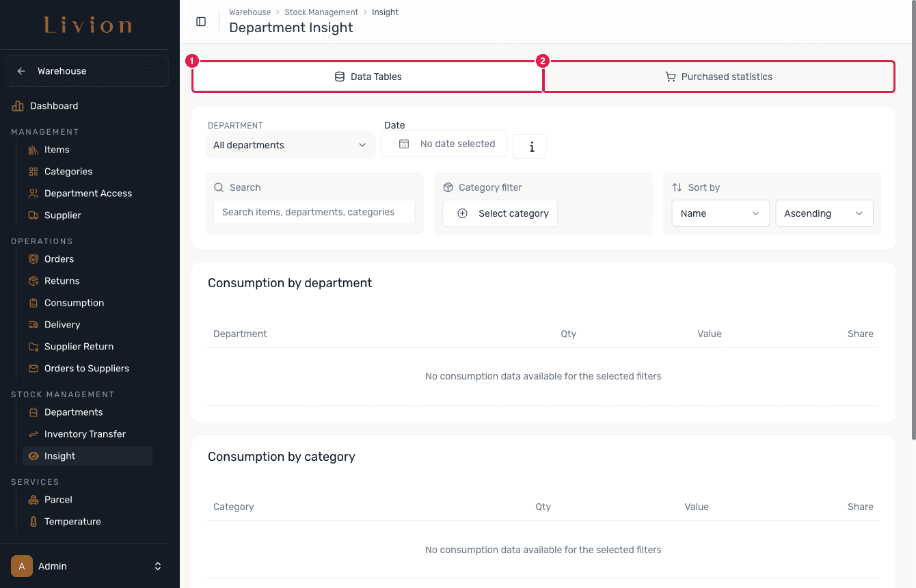Click the plus circle in Select category
This screenshot has height=588, width=916.
click(462, 213)
